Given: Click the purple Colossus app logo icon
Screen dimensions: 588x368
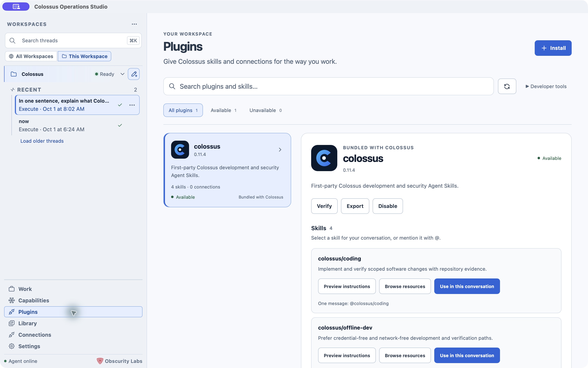Looking at the screenshot, I should click(x=16, y=7).
